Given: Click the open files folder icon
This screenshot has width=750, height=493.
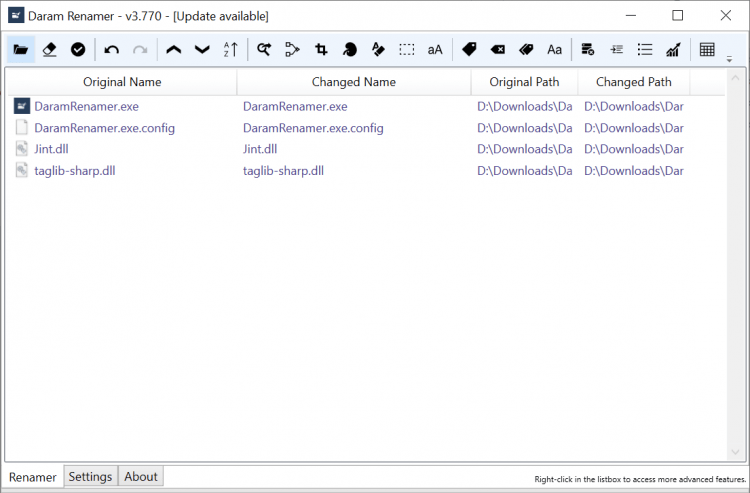Looking at the screenshot, I should click(21, 49).
